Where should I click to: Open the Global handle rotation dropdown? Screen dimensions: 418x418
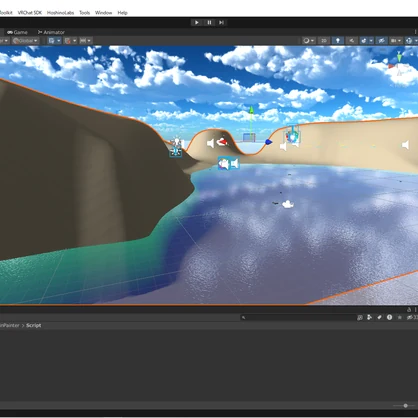click(25, 41)
